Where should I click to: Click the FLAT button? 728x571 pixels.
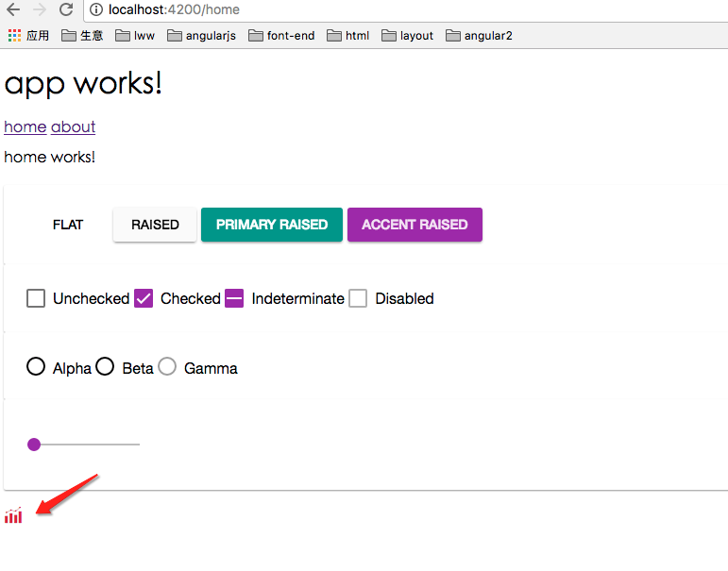click(x=68, y=225)
